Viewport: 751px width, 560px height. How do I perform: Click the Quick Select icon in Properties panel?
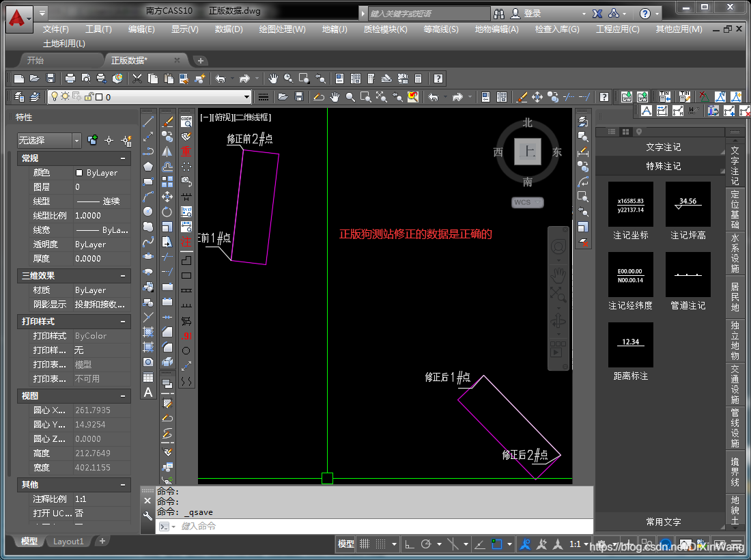127,141
